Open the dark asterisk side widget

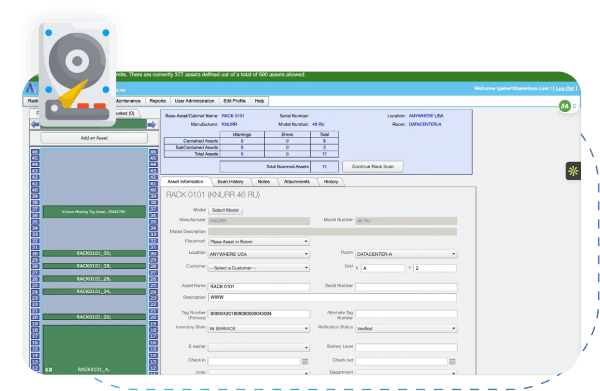point(573,171)
